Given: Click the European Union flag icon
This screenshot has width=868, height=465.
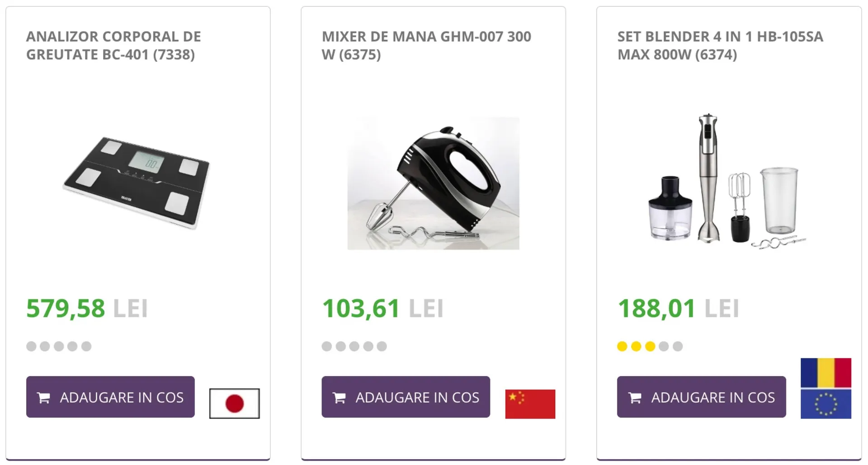Looking at the screenshot, I should [x=826, y=404].
